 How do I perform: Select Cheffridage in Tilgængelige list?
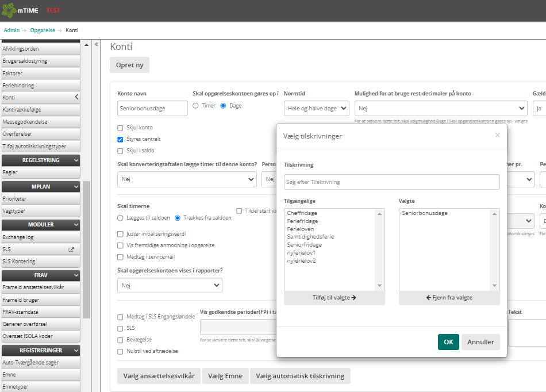(x=302, y=213)
